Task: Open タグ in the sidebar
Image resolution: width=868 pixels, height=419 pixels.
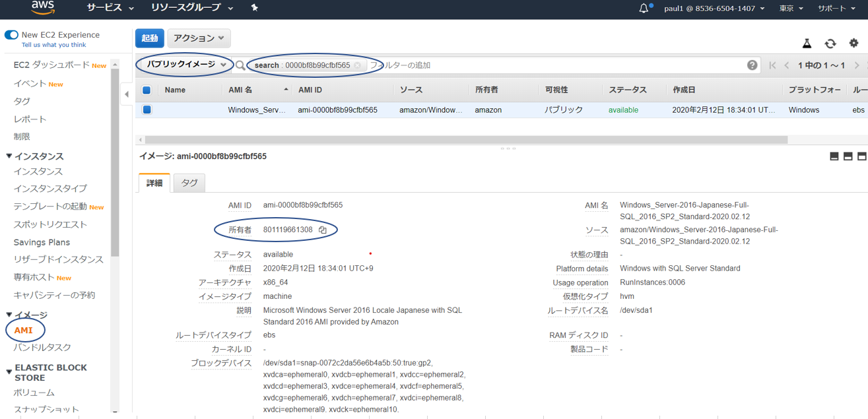Action: pyautogui.click(x=22, y=101)
